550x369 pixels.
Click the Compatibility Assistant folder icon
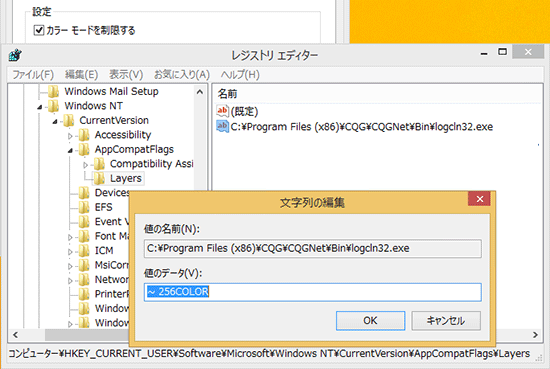(99, 164)
